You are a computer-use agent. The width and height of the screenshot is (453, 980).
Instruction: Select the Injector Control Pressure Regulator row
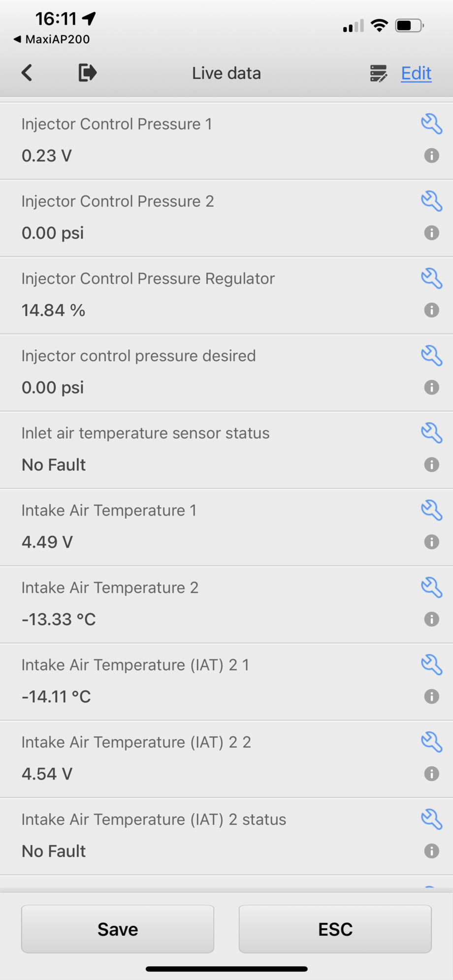tap(226, 295)
